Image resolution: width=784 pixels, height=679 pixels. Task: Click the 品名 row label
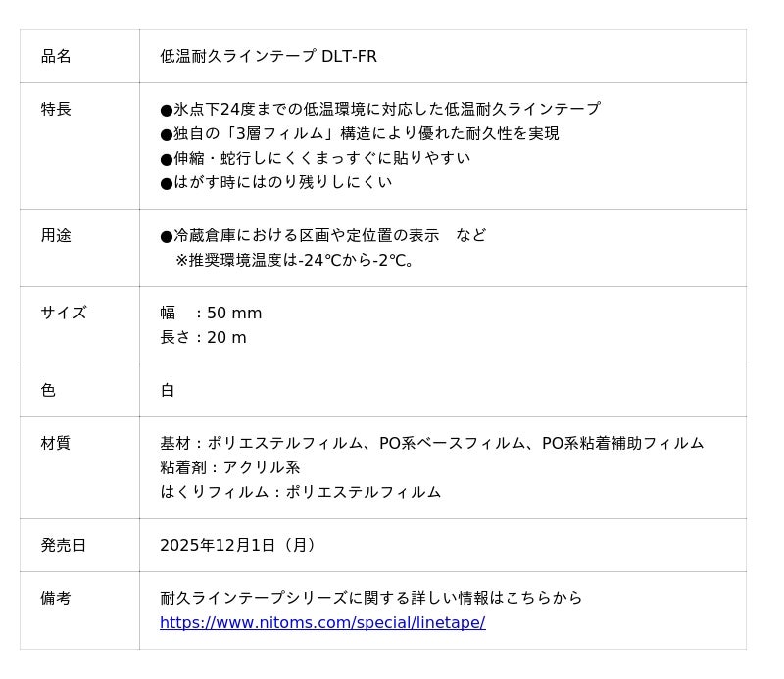point(56,56)
